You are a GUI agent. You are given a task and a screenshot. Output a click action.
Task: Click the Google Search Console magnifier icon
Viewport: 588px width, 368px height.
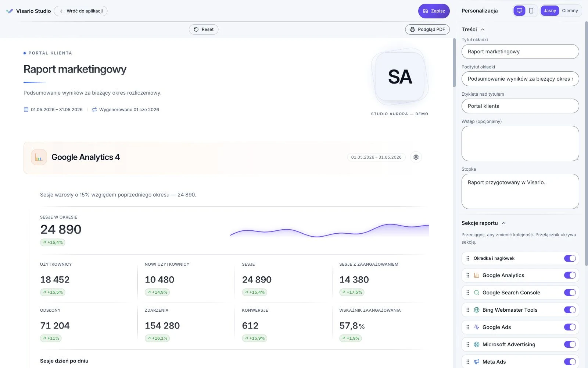click(x=477, y=293)
